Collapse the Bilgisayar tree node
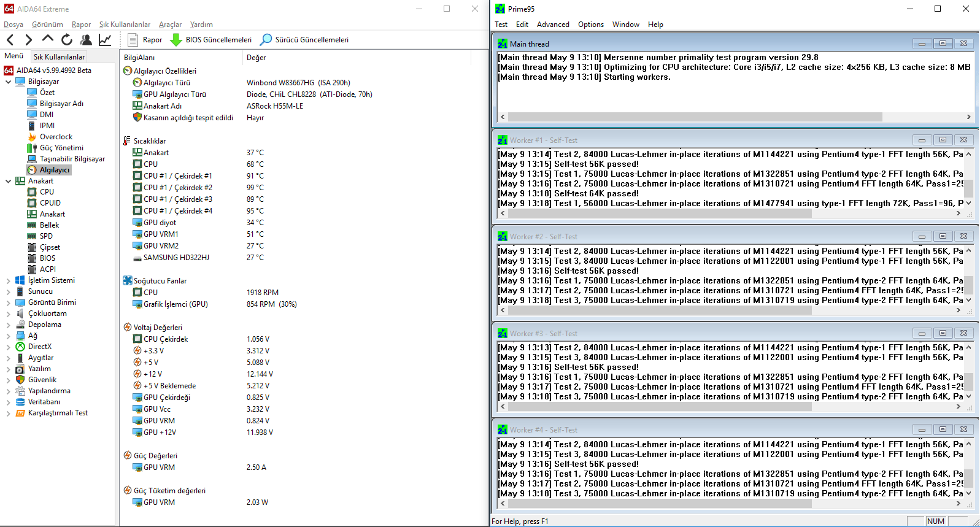The image size is (980, 527). [x=8, y=82]
